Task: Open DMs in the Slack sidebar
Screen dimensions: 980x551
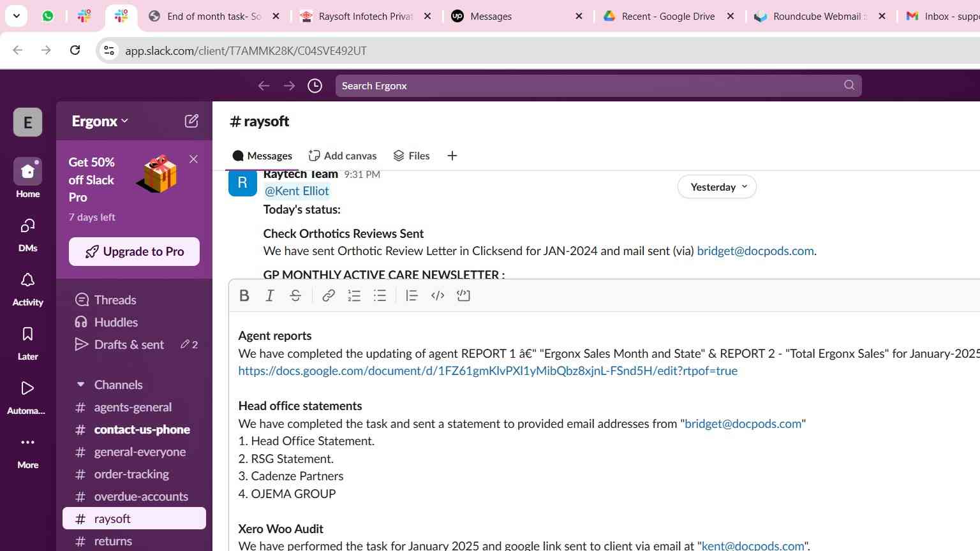Action: [x=28, y=234]
